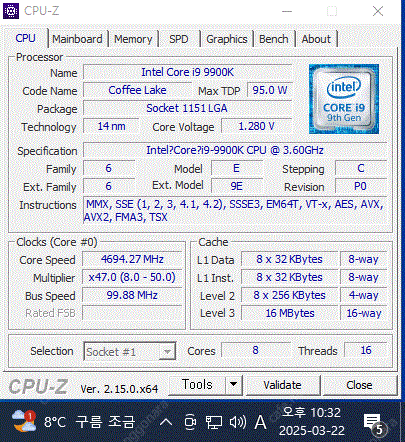Open the About tab
Screen dimensions: 405x442
tap(316, 39)
